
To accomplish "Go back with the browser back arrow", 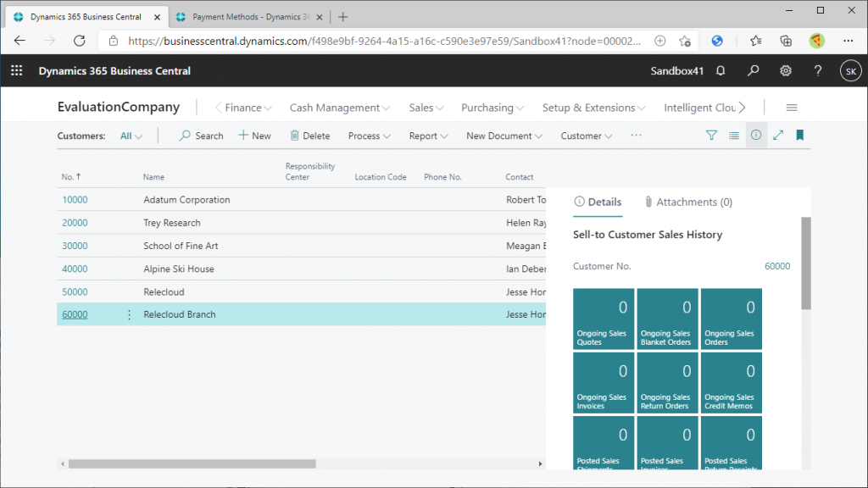I will pos(20,41).
